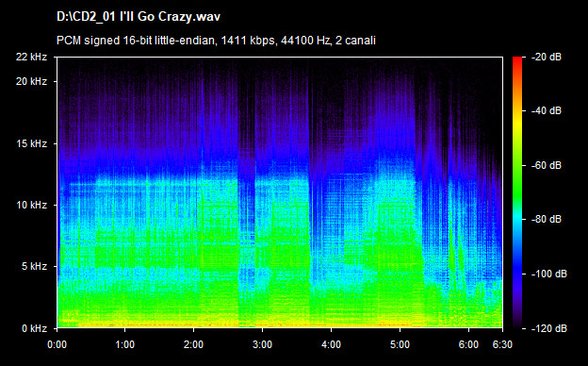Click the 0:00 time axis marker
The height and width of the screenshot is (366, 588).
[57, 344]
